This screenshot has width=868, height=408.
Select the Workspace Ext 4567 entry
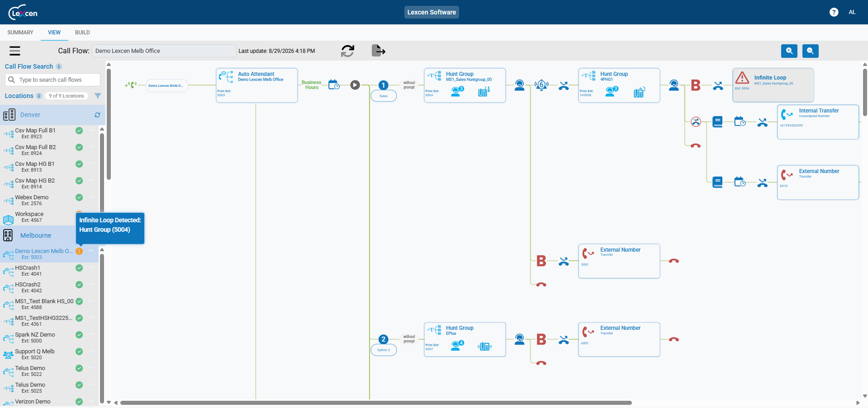click(29, 217)
